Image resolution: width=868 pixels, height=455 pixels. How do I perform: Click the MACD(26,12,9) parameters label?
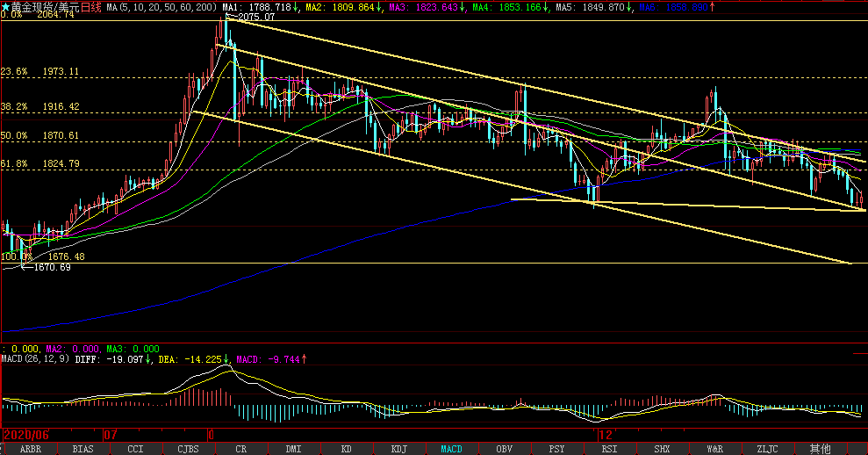[36, 359]
